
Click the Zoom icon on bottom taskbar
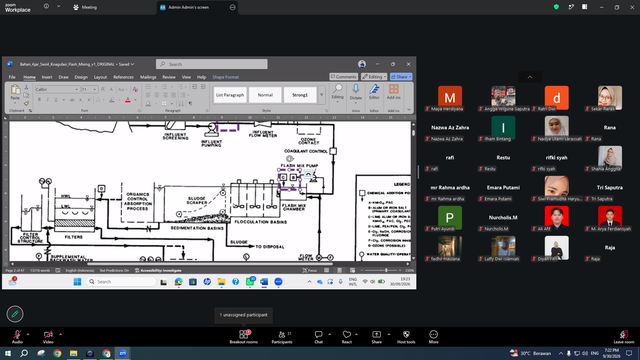[123, 353]
